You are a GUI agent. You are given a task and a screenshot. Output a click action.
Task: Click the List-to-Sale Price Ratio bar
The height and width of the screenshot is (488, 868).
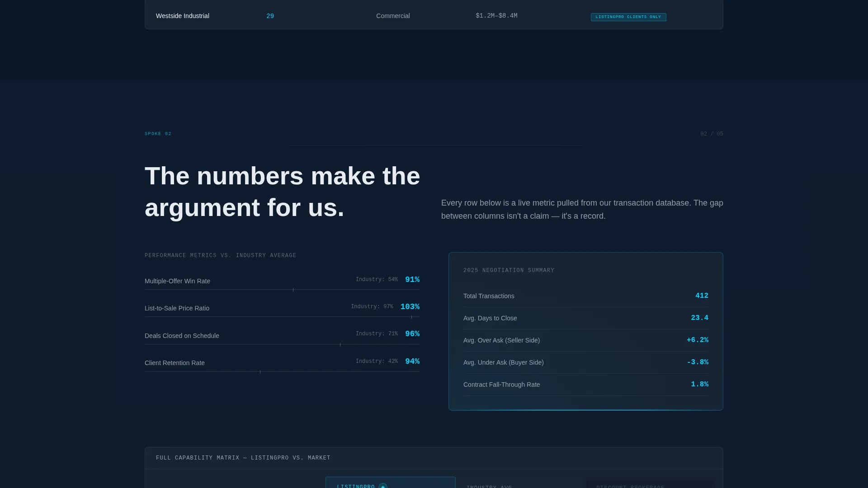[282, 317]
